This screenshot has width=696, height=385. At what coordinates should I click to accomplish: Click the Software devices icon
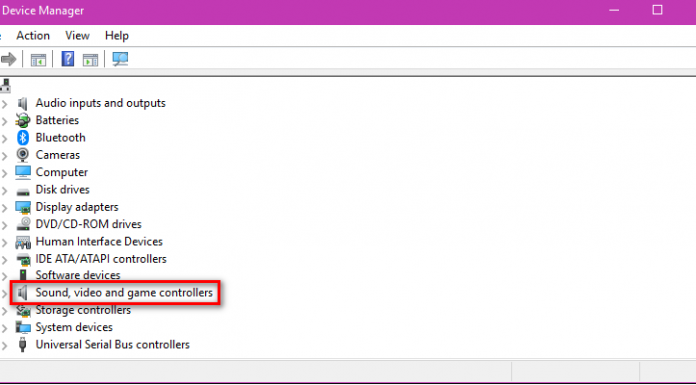tap(23, 275)
